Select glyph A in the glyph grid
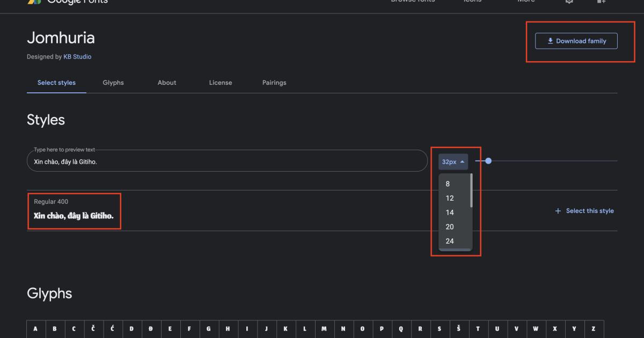Screen dimensions: 644x338 (x=36, y=329)
